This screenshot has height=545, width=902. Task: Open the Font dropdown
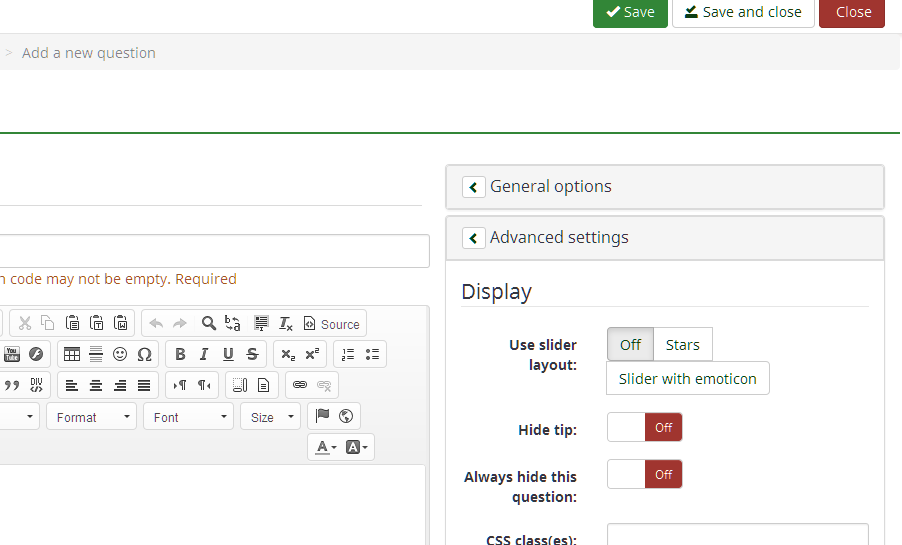click(x=188, y=417)
